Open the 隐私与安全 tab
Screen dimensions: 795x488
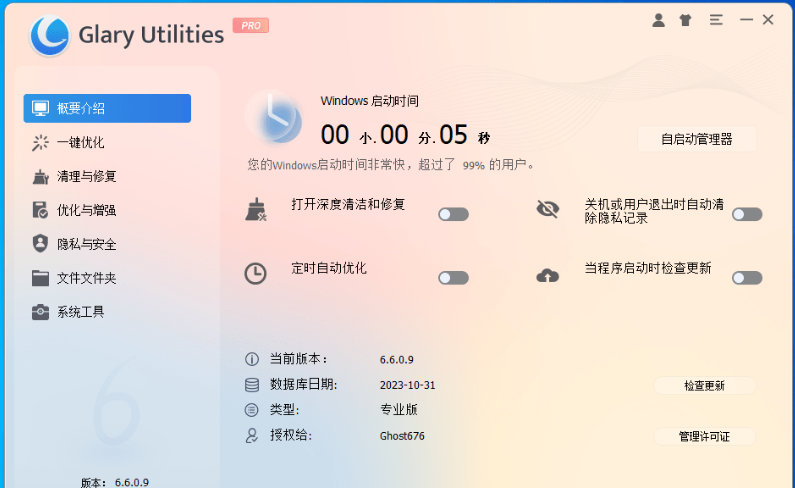[107, 244]
